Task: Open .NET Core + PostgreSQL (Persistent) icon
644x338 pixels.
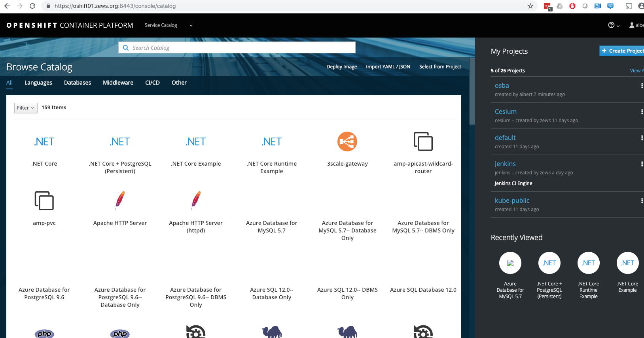Action: [x=120, y=142]
